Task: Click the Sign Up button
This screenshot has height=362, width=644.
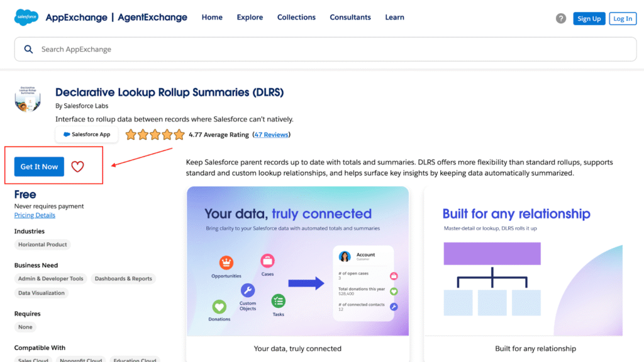Action: (589, 18)
